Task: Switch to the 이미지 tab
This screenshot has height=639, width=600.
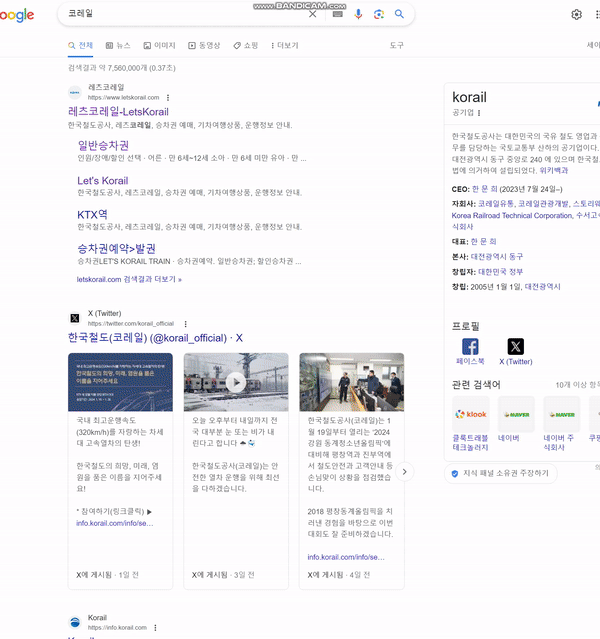Action: click(159, 45)
